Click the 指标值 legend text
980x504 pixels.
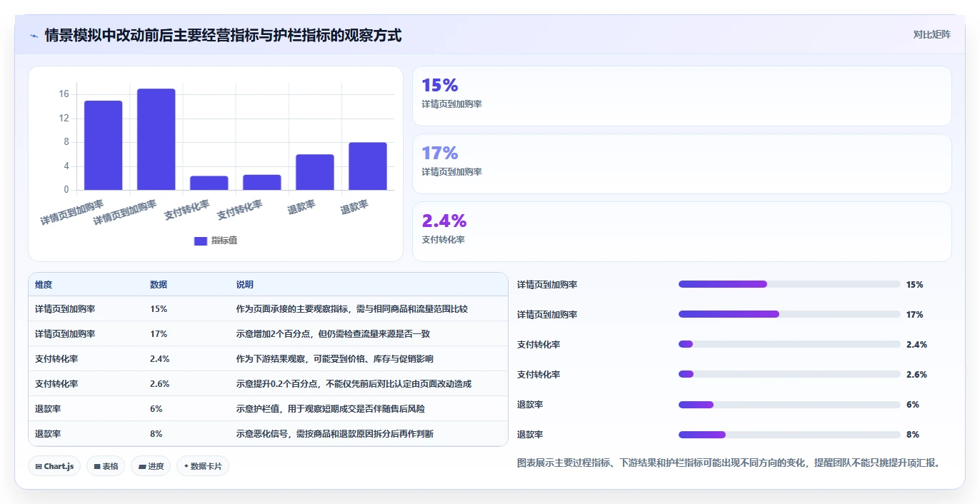coord(224,241)
